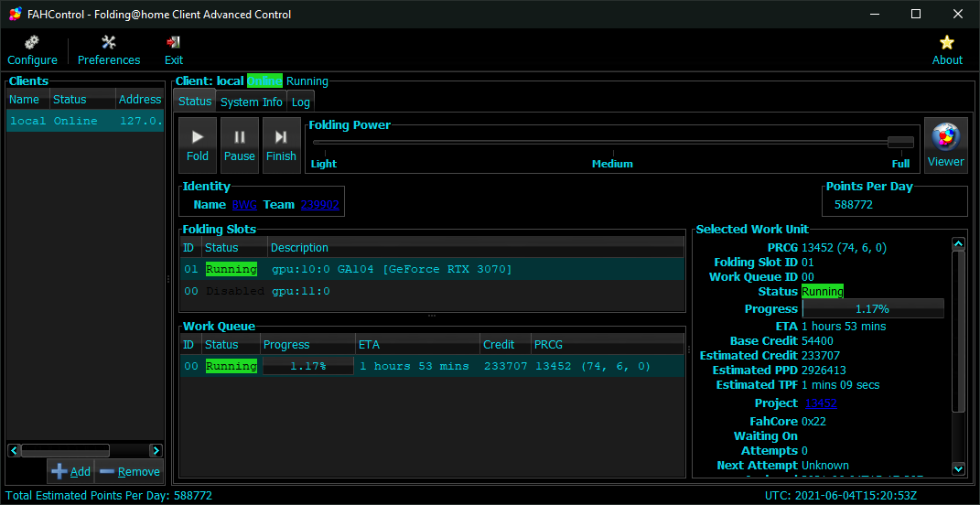
Task: Switch to the Status tab
Action: coord(195,102)
